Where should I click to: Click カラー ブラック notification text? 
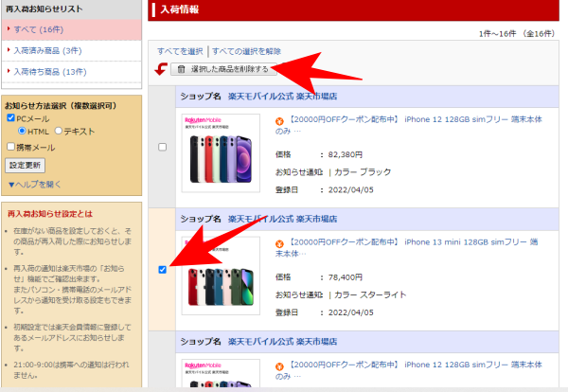tap(363, 172)
